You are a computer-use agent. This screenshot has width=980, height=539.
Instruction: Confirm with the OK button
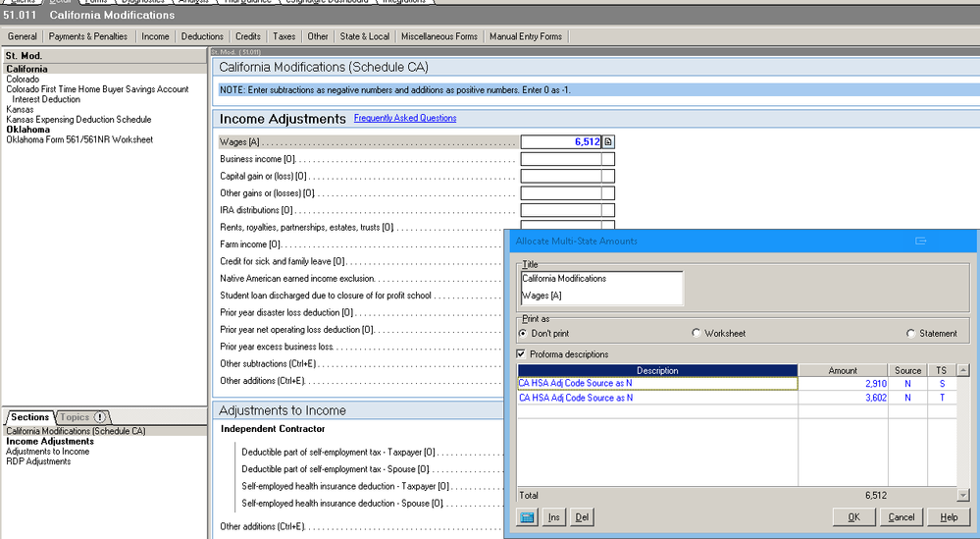click(x=853, y=517)
